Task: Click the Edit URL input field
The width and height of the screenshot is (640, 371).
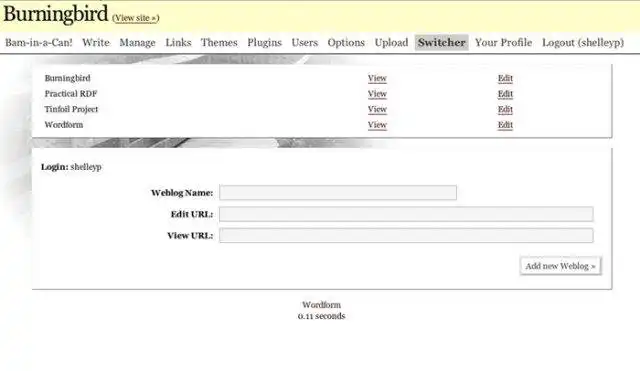Action: tap(406, 214)
